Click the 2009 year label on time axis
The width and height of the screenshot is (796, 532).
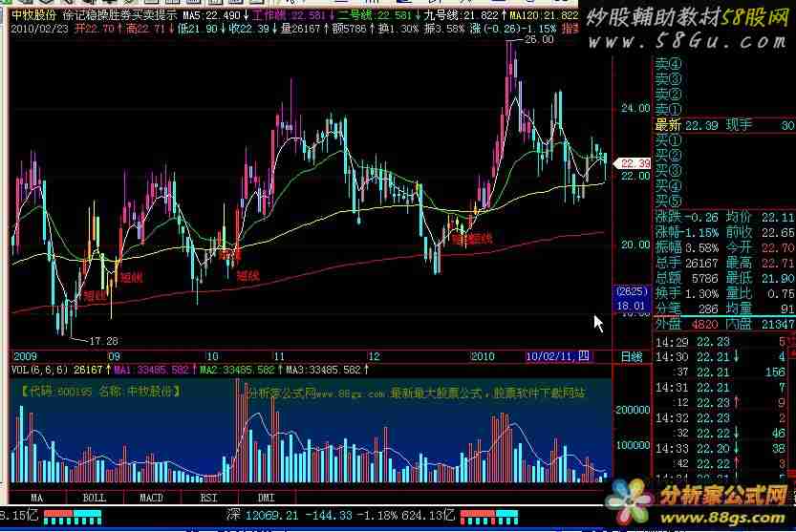coord(25,356)
